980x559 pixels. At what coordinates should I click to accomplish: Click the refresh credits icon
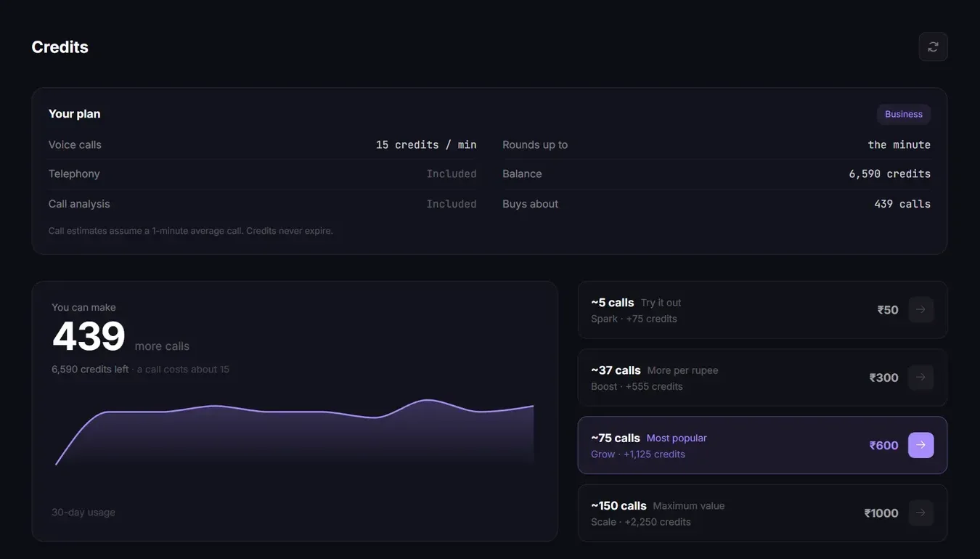933,47
